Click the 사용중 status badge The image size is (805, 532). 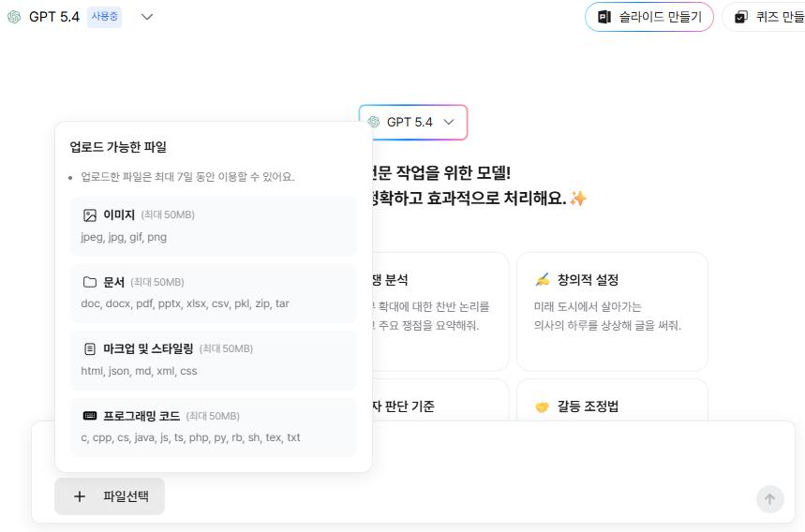104,17
